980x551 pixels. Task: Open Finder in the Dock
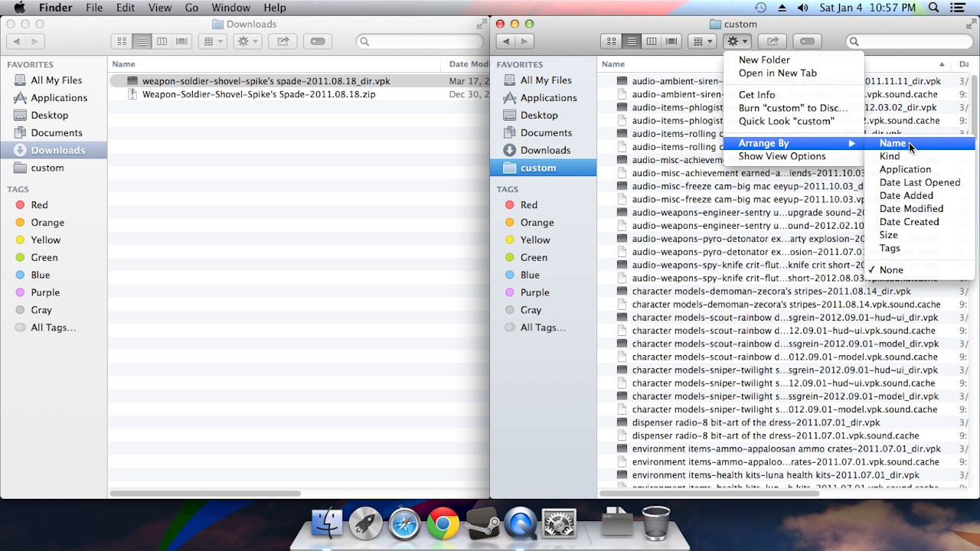(x=328, y=523)
